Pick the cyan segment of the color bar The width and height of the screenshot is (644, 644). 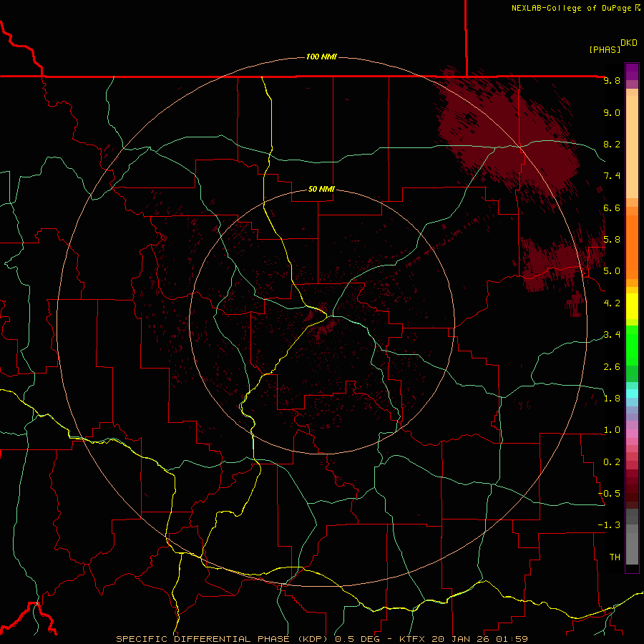click(632, 394)
